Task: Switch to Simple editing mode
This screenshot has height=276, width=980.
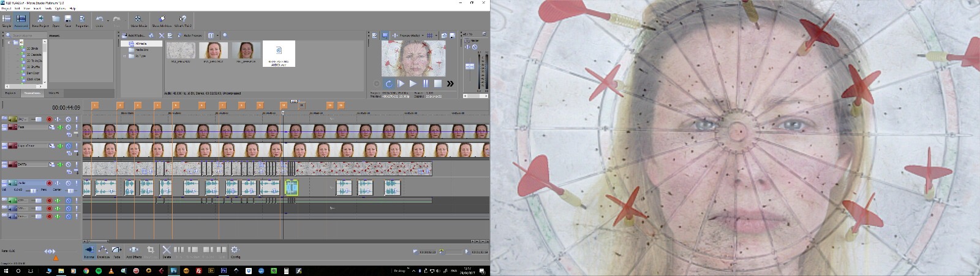Action: point(6,21)
